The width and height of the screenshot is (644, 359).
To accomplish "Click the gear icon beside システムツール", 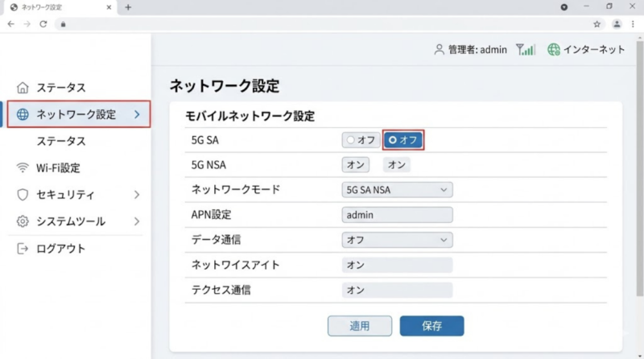I will coord(23,221).
